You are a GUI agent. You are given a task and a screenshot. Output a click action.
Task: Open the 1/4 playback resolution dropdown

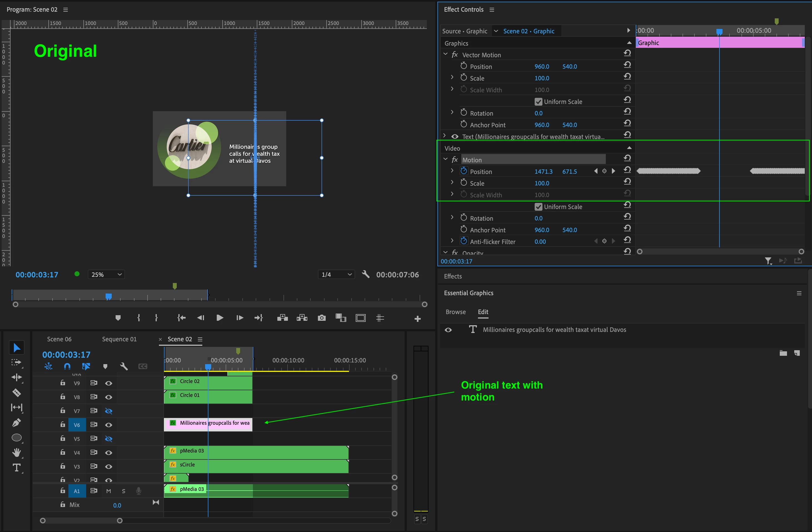(x=337, y=274)
